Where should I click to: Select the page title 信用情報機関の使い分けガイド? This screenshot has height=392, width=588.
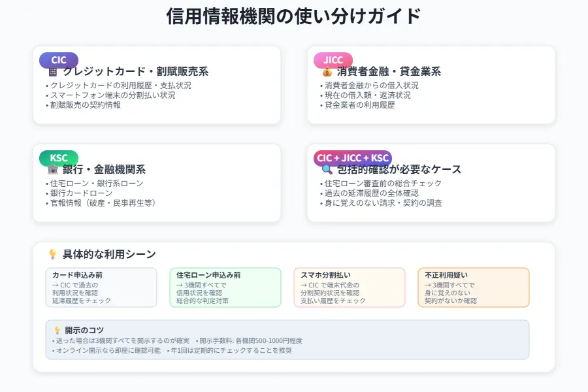click(x=293, y=16)
